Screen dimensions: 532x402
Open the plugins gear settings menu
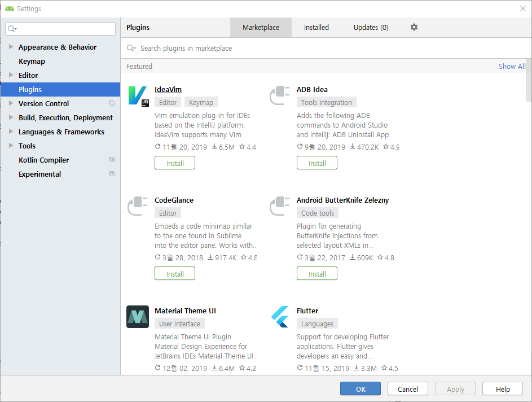tap(414, 27)
